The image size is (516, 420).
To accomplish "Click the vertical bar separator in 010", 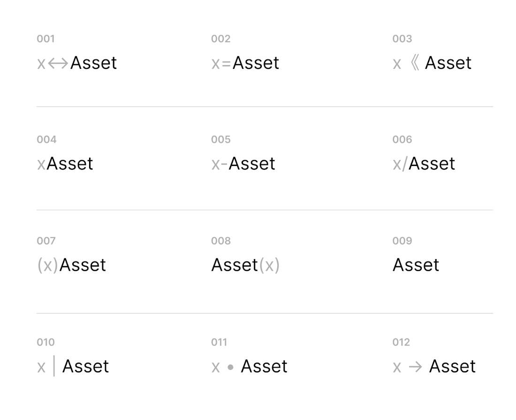I will click(54, 366).
